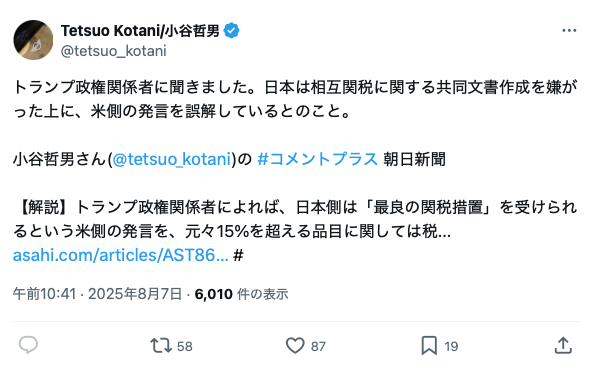
Task: Bookmark this post using bookmark icon
Action: 429,345
